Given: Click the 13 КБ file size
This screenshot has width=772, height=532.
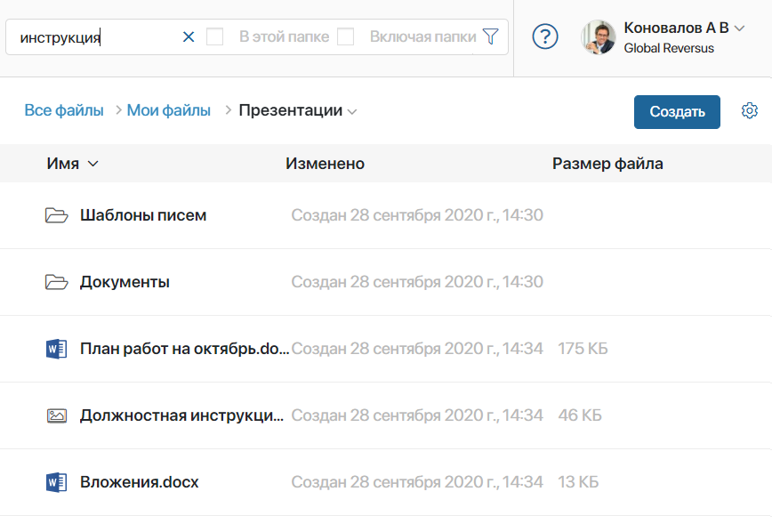Looking at the screenshot, I should [578, 482].
